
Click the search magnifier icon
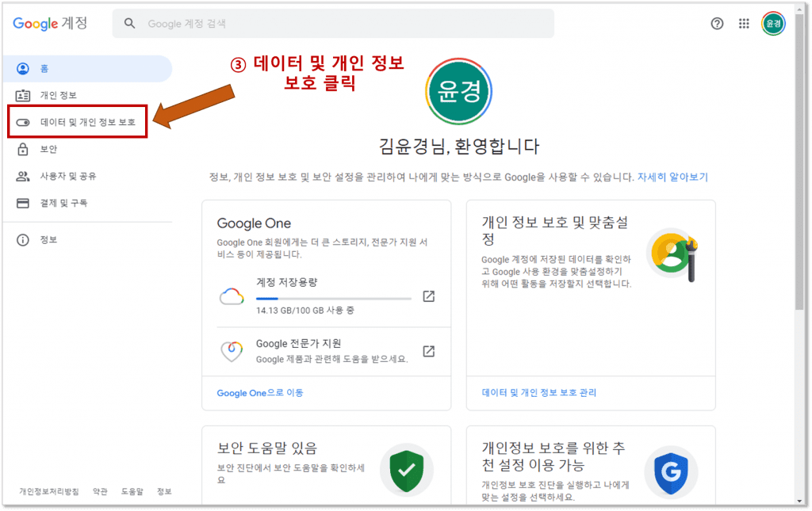click(129, 23)
